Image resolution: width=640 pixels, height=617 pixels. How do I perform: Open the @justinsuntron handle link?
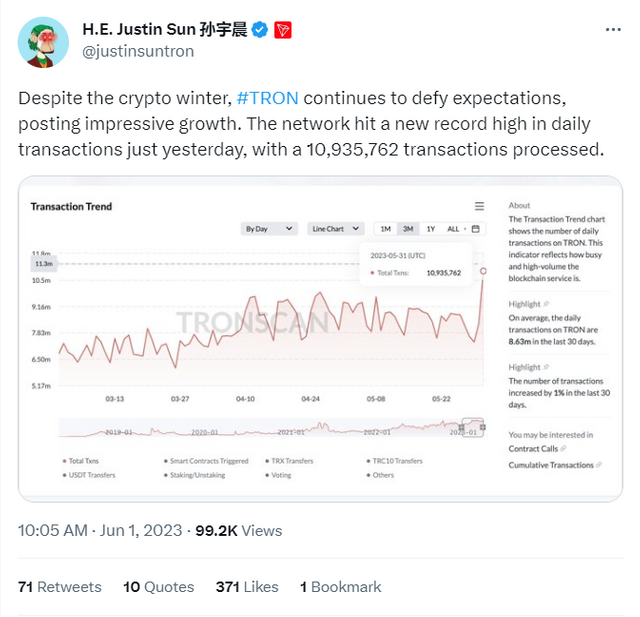[x=138, y=52]
